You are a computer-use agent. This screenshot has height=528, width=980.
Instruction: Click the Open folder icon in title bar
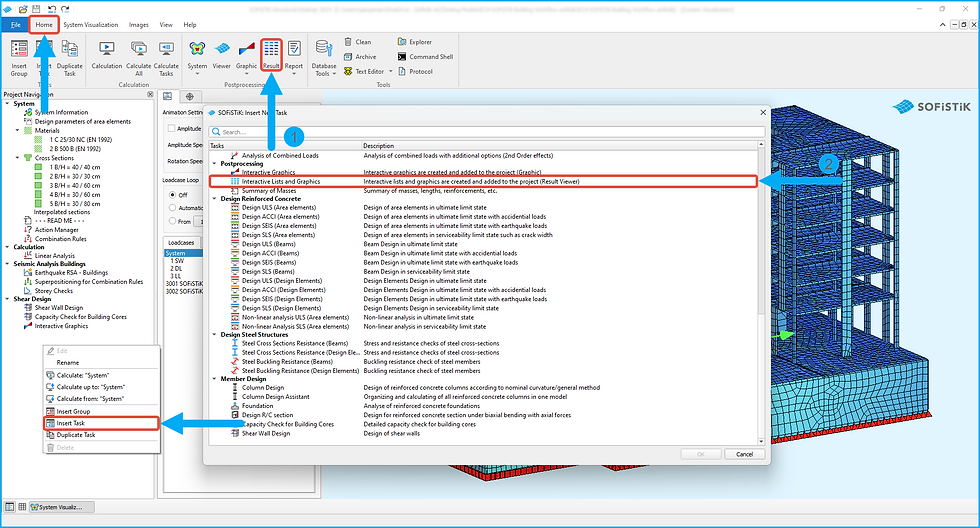[x=22, y=9]
